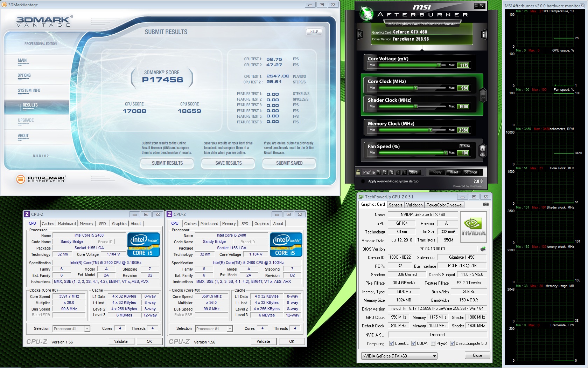The image size is (588, 368).
Task: Switch to Caches tab in left CPU-Z
Action: [48, 224]
